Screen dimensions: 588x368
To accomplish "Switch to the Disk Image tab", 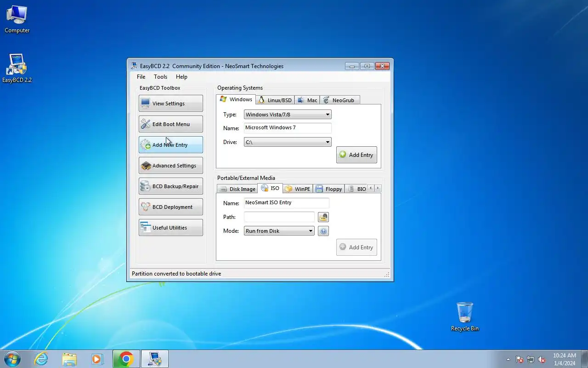I will pos(237,189).
